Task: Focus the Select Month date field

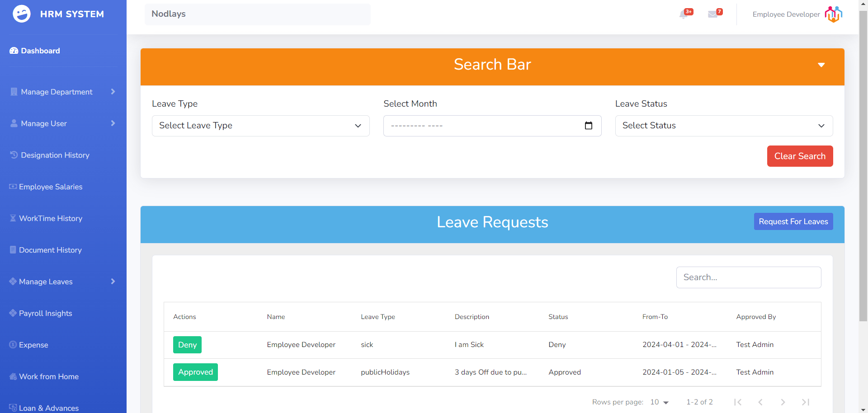Action: pos(492,126)
